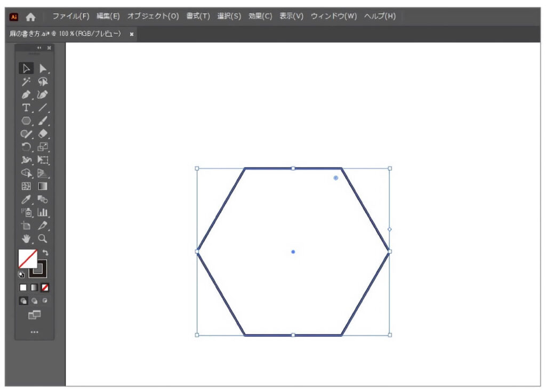Select the Blend tool

click(x=43, y=199)
